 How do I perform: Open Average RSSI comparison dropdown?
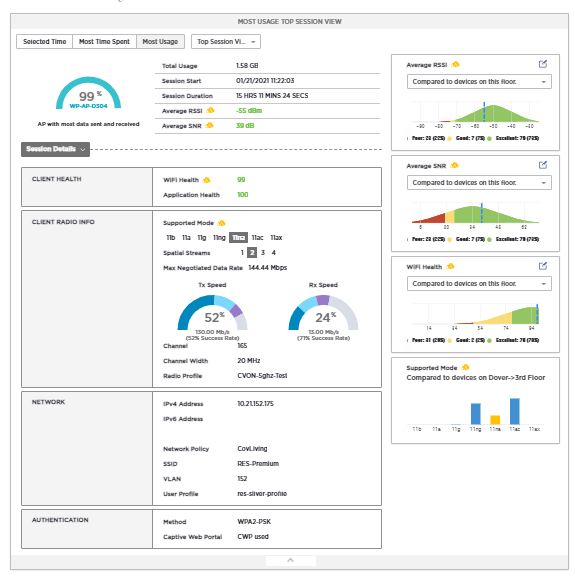coord(479,82)
